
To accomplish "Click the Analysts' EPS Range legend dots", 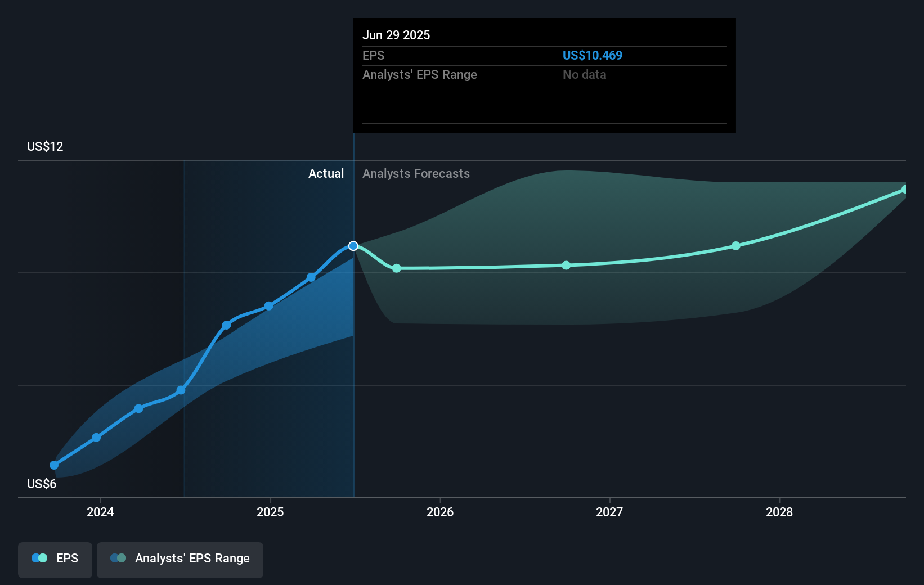I will click(118, 559).
